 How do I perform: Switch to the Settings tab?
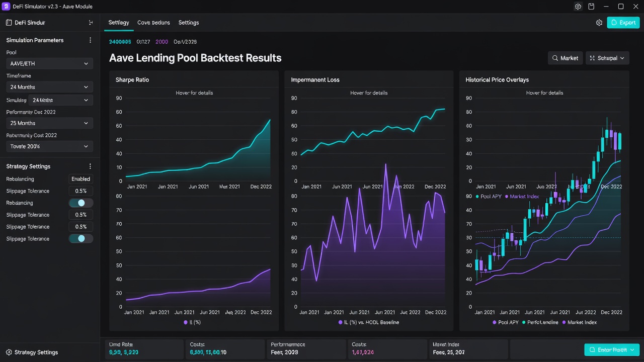coord(189,23)
